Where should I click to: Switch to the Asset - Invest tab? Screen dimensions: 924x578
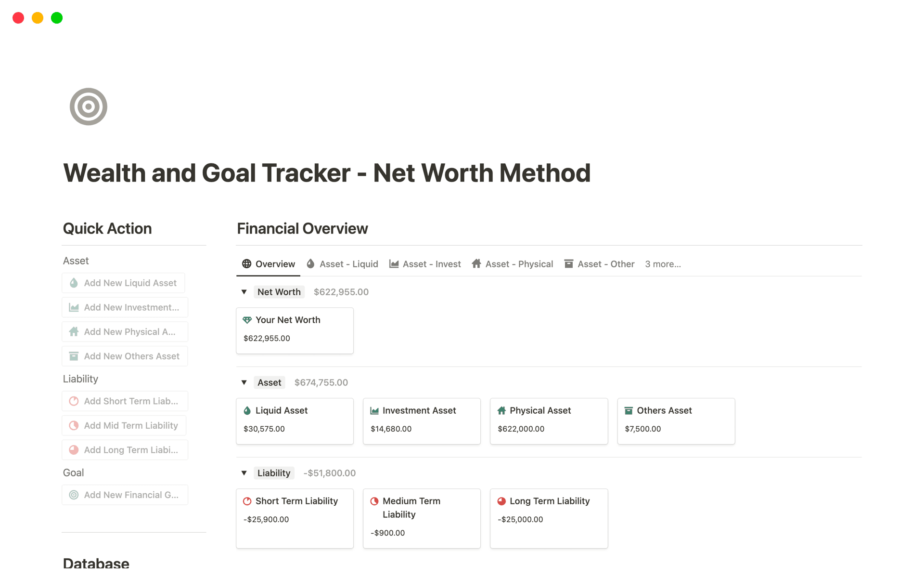[431, 263]
